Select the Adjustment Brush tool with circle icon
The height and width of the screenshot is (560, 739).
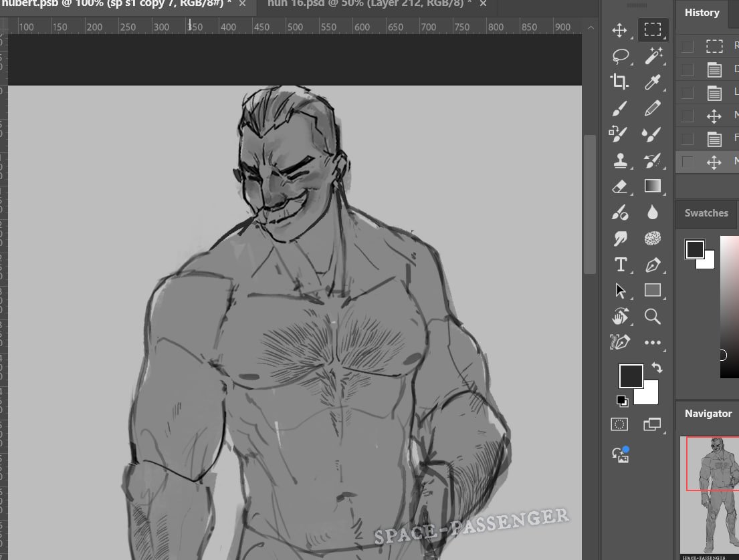pyautogui.click(x=619, y=213)
